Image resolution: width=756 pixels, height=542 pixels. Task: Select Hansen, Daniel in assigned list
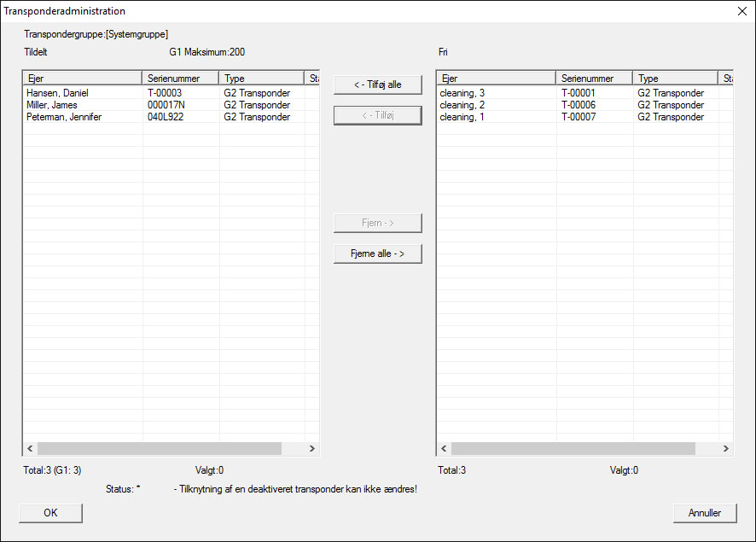[x=57, y=93]
